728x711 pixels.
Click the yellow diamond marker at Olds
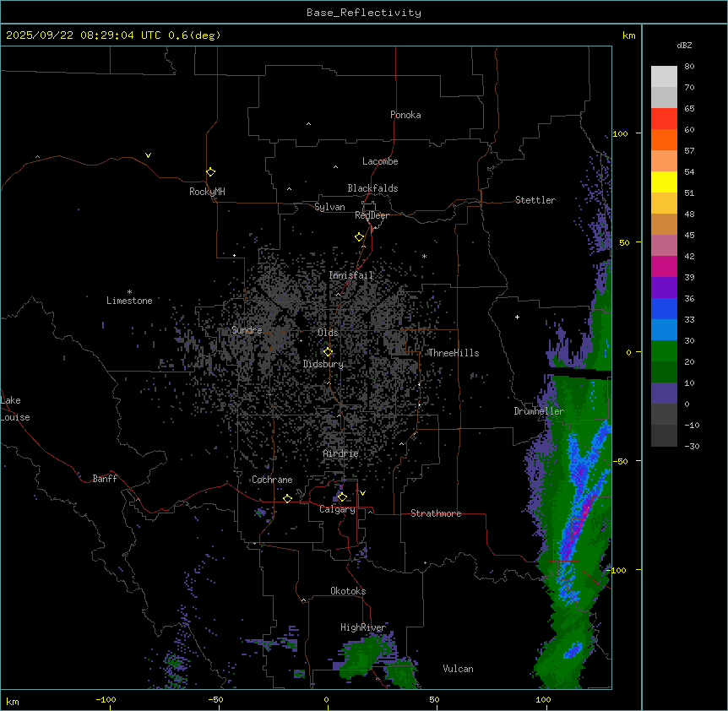(328, 351)
